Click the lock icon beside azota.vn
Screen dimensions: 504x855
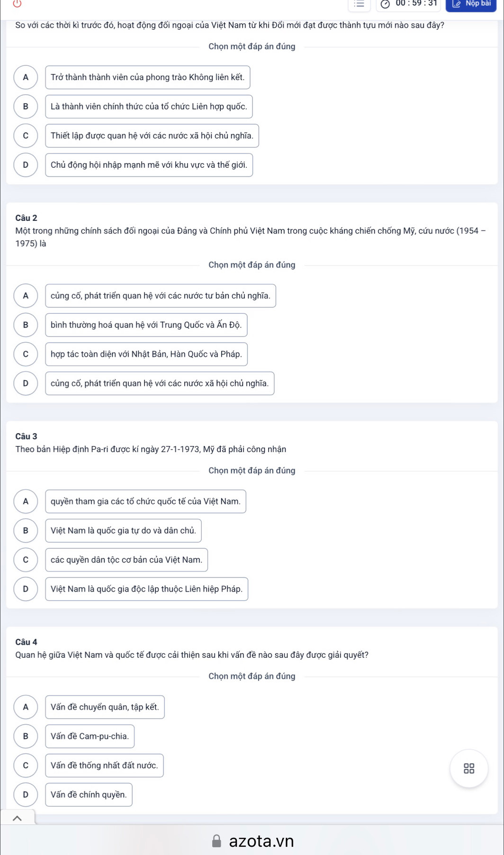216,841
